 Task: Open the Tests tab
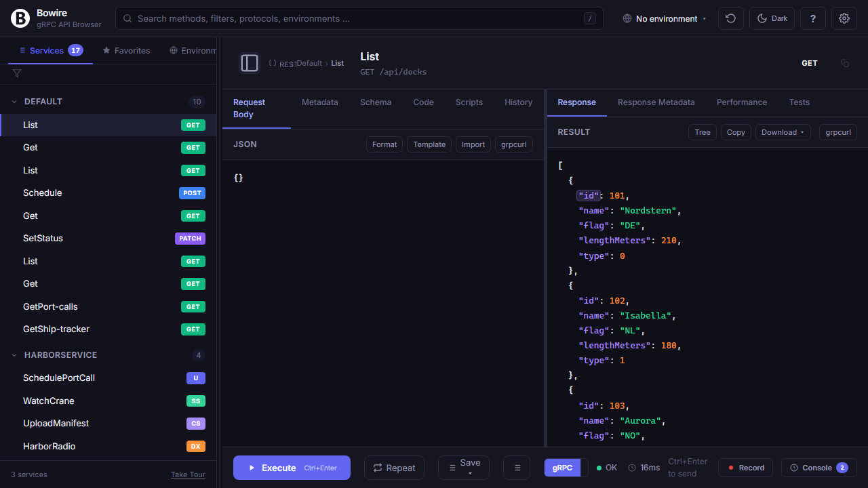pos(800,102)
